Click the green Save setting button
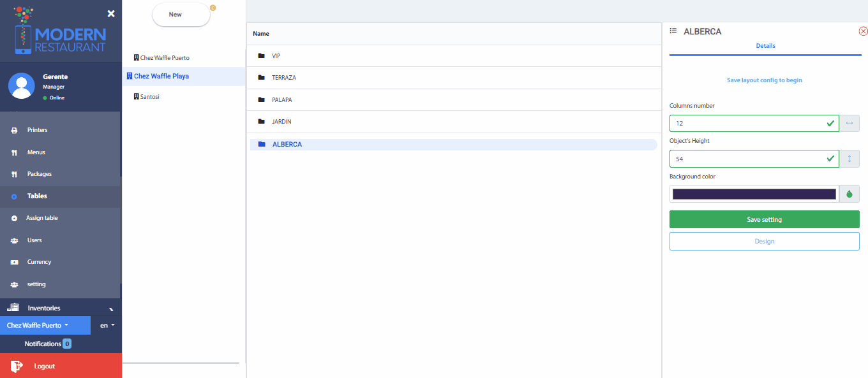868x378 pixels. [x=764, y=219]
